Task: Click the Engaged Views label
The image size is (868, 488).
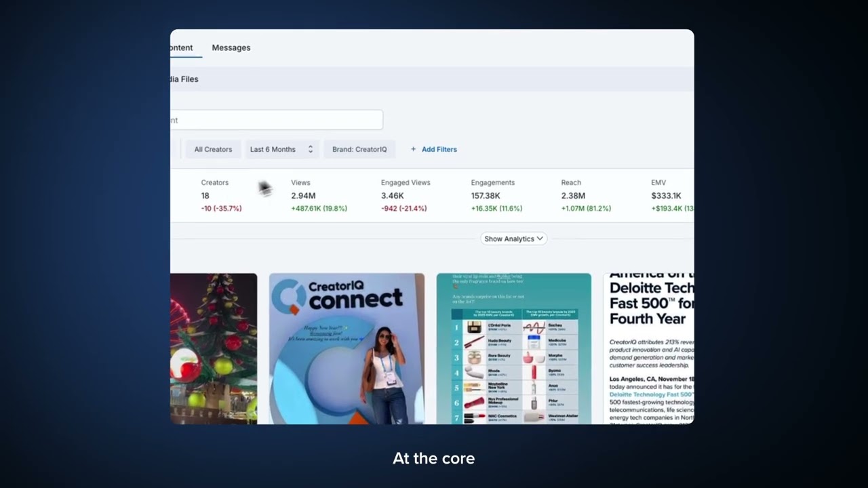Action: [406, 182]
